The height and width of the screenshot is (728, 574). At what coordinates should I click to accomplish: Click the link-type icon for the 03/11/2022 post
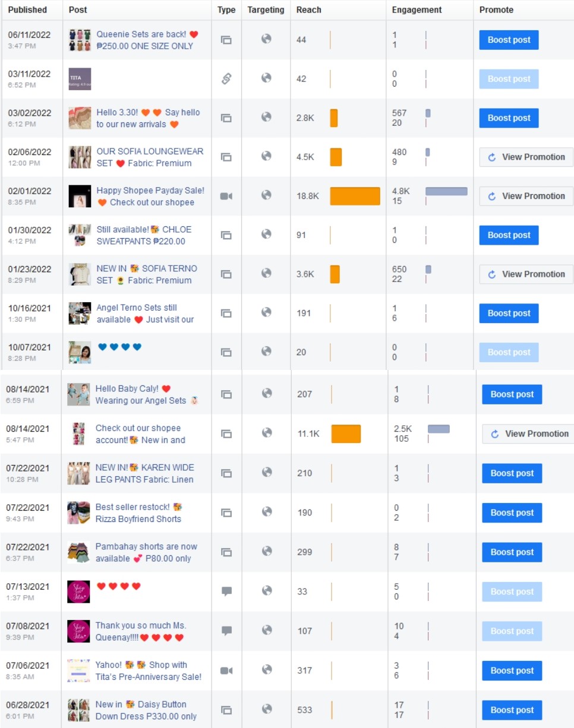coord(226,78)
